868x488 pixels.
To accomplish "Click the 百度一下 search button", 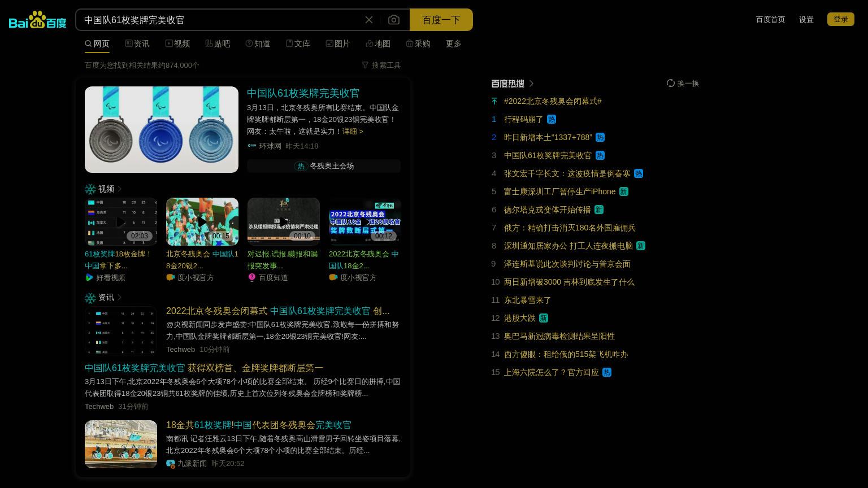I will click(x=441, y=20).
